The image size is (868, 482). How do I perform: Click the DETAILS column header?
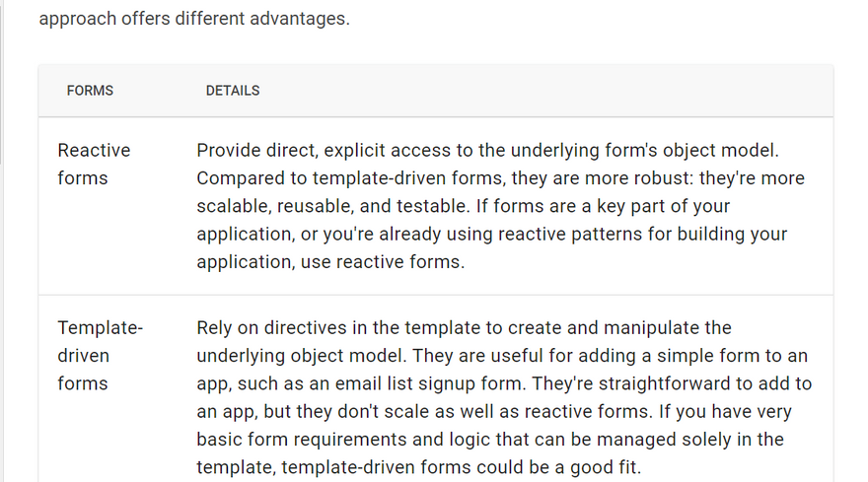[233, 91]
